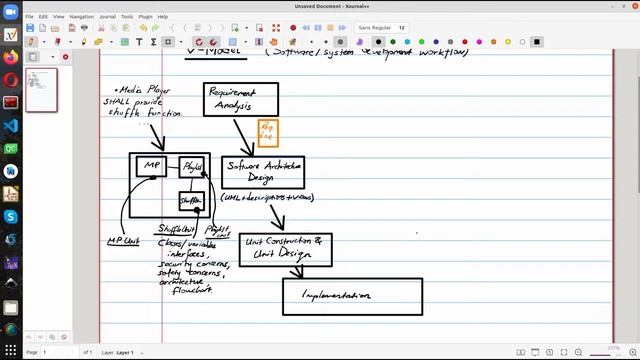The image size is (640, 360).
Task: Choose the medium pen thickness dot
Action: (x=326, y=42)
